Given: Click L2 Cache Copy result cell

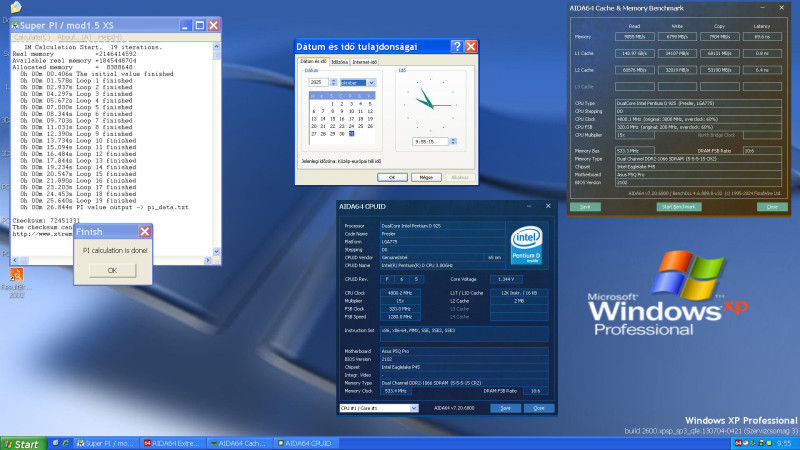Looking at the screenshot, I should tap(719, 70).
